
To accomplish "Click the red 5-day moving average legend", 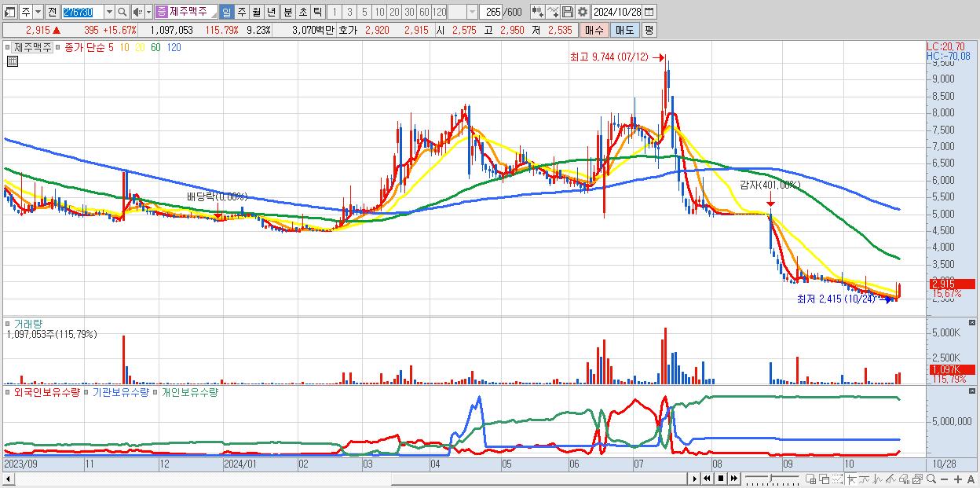I will [x=111, y=47].
